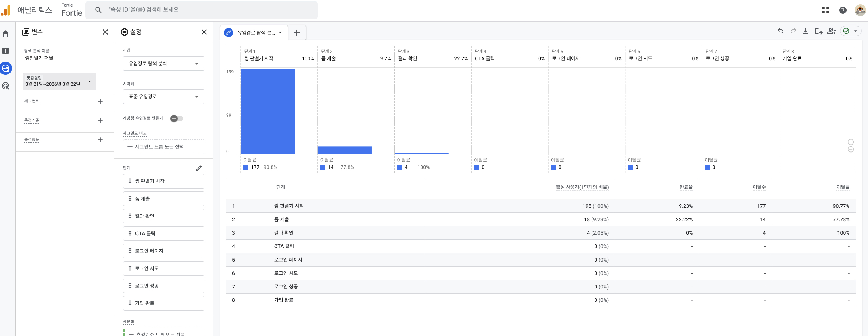Click table row 결과 확인
The image size is (868, 336).
point(541,233)
